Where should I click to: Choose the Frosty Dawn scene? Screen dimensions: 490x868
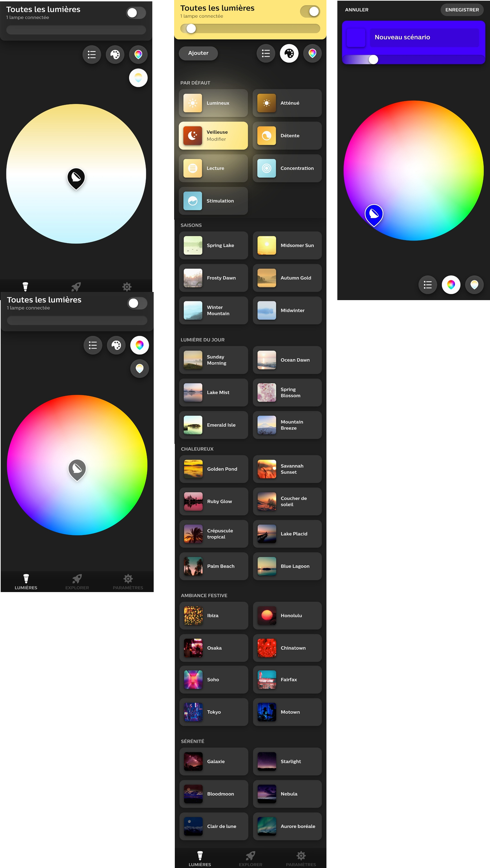(x=214, y=278)
